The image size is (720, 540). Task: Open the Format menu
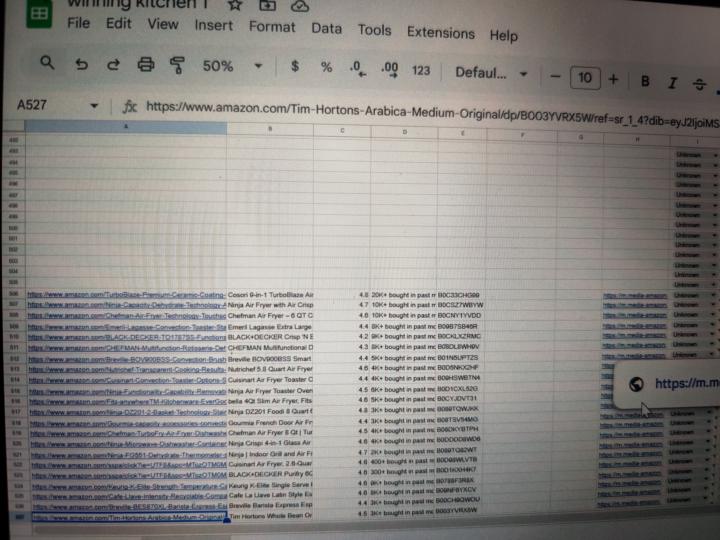(x=272, y=26)
